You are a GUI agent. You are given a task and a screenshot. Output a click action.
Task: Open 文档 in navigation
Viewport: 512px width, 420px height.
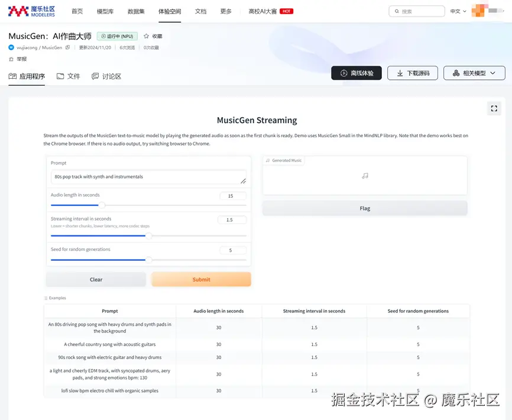200,11
